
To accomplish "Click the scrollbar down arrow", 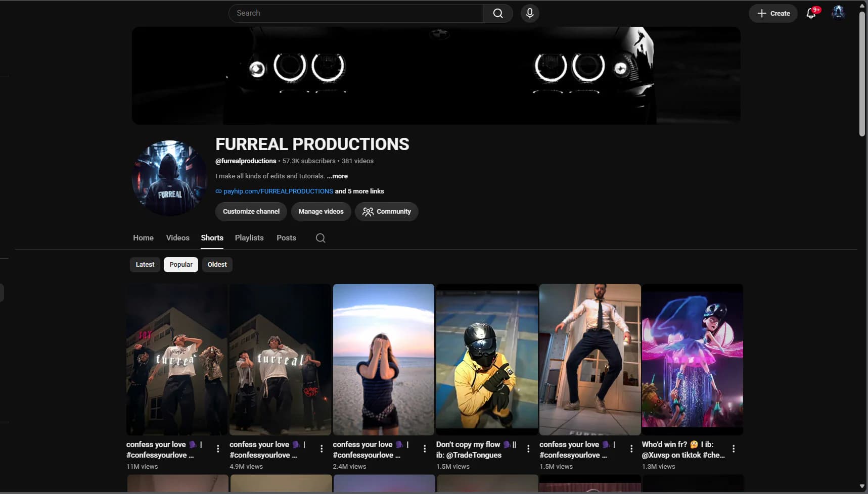I will click(862, 486).
